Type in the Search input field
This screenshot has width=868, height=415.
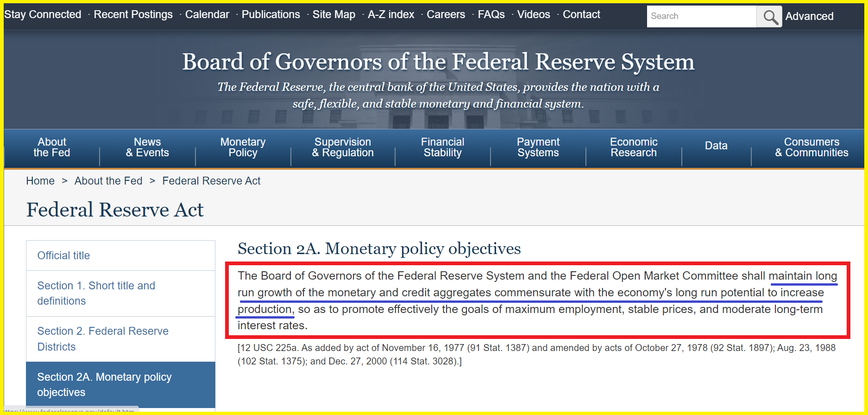701,16
